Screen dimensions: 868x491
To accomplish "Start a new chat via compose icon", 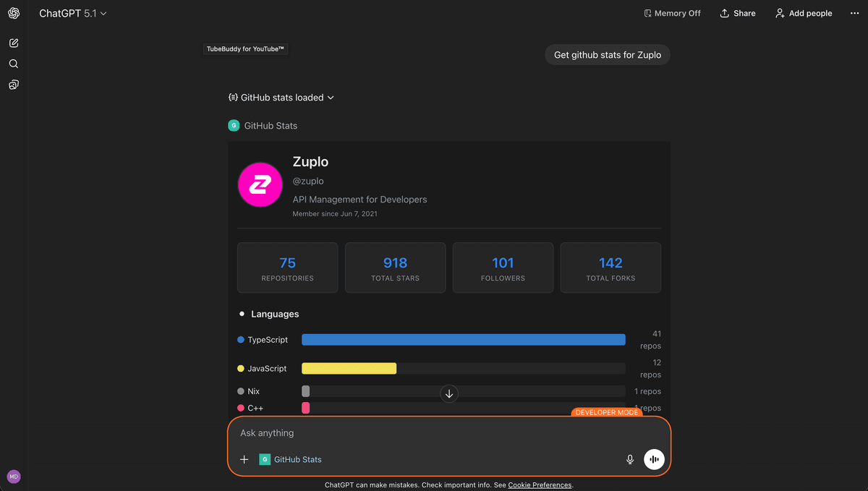I will click(13, 43).
